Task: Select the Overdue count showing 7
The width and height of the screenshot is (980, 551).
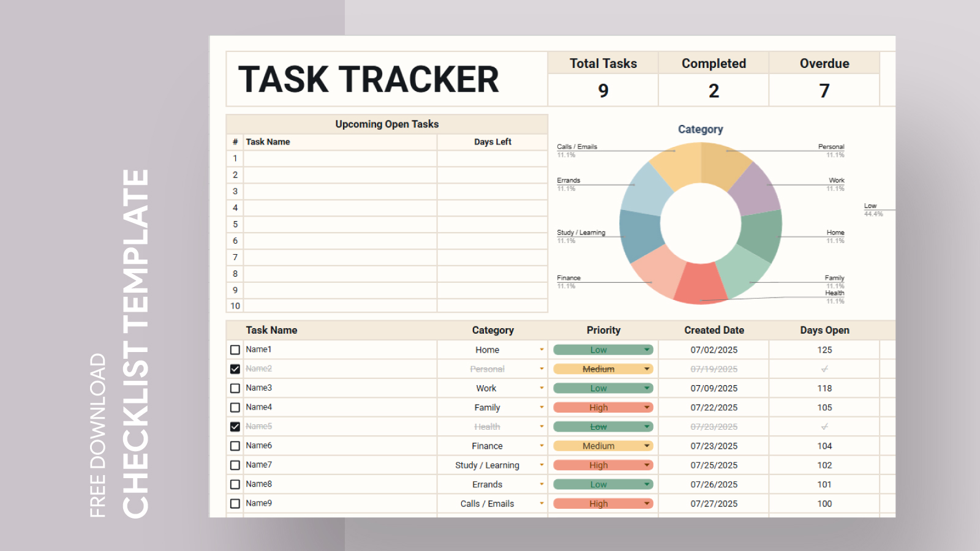Action: [x=824, y=91]
